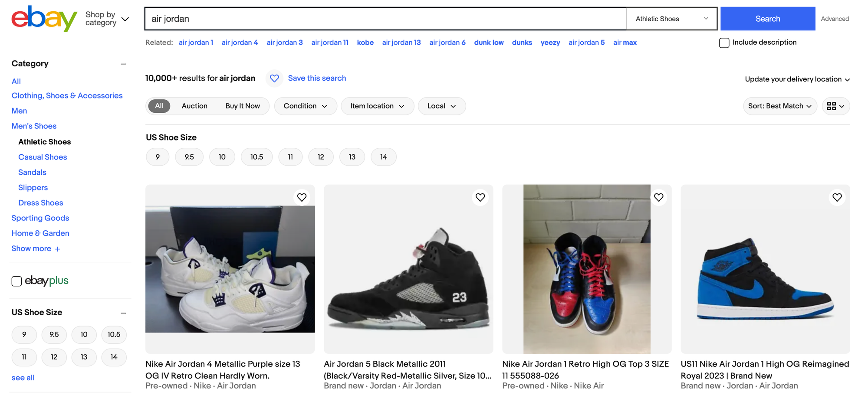The image size is (868, 395).
Task: Follow related search air jordan 1
Action: tap(196, 42)
